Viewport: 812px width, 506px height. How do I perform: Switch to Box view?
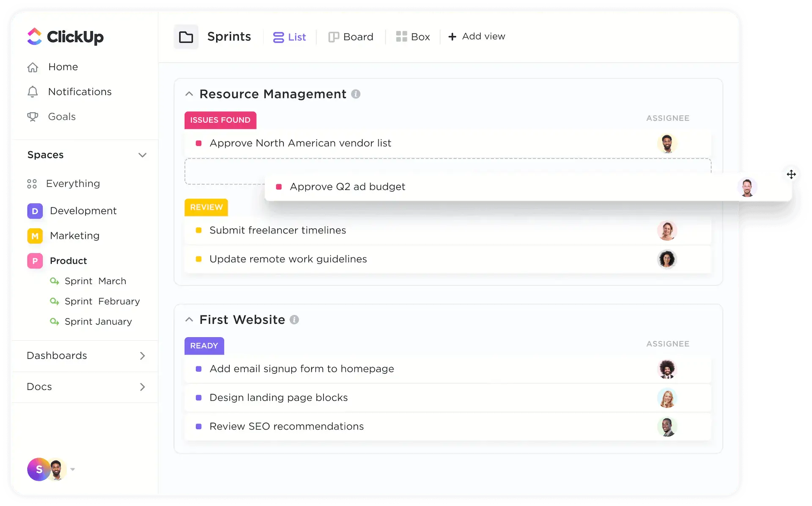(x=414, y=36)
